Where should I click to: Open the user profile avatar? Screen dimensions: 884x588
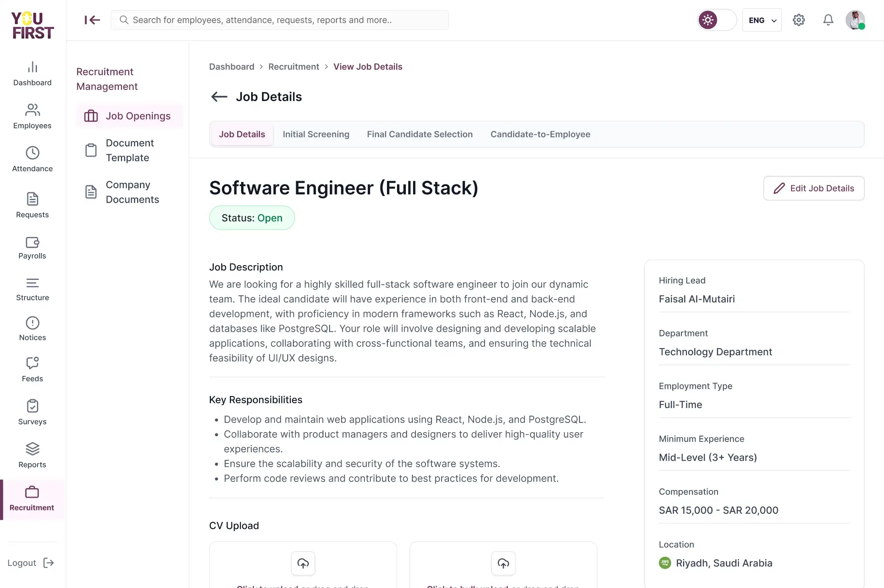click(855, 20)
